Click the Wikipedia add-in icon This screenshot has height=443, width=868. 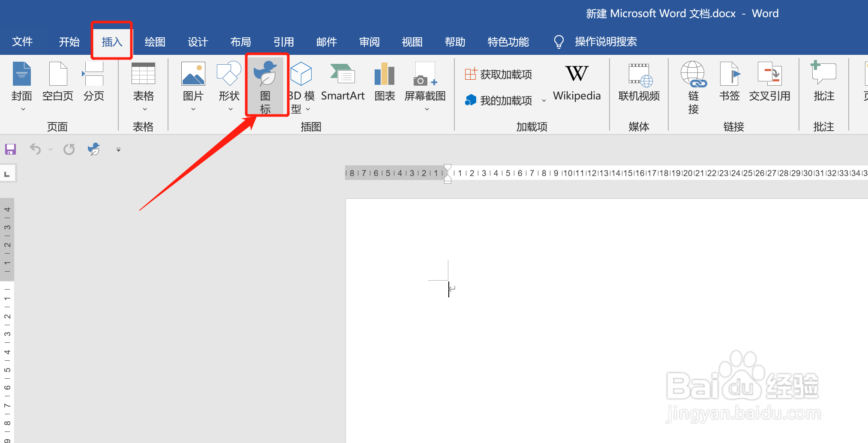click(576, 84)
